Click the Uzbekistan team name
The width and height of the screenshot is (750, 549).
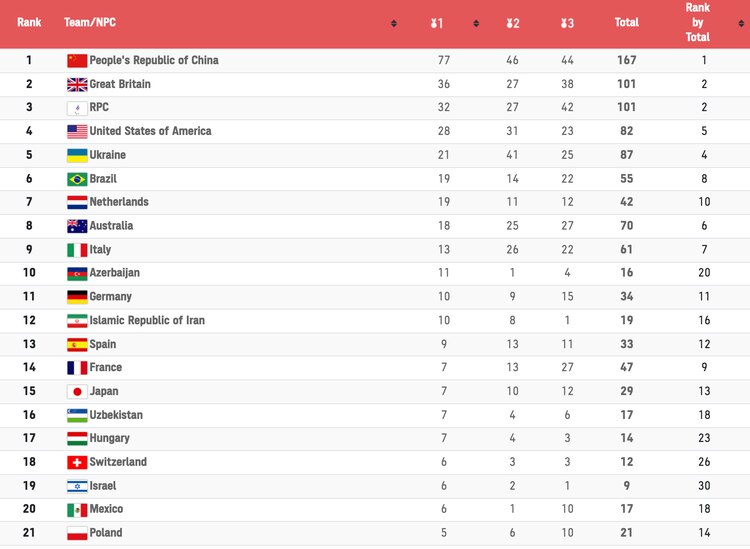(x=116, y=415)
